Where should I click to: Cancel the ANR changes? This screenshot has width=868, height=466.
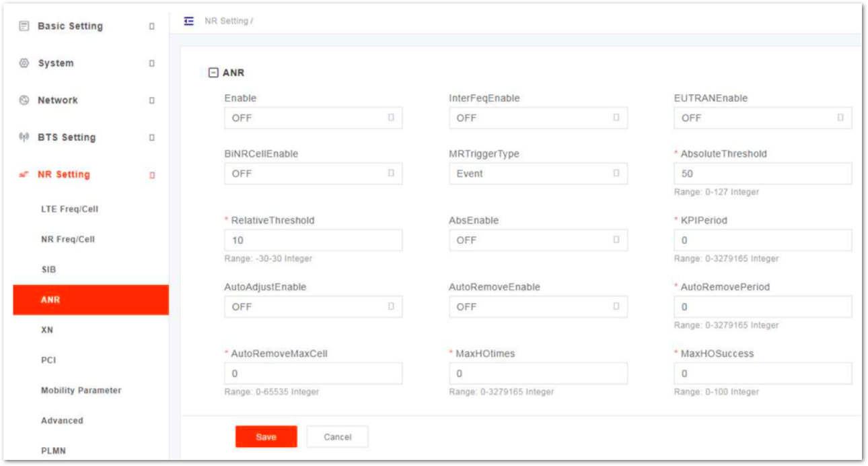point(337,437)
